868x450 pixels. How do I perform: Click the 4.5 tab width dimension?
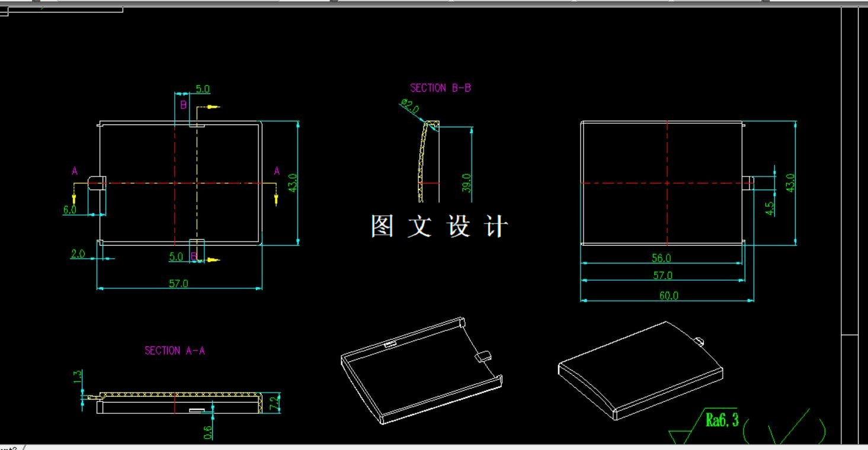coord(770,208)
